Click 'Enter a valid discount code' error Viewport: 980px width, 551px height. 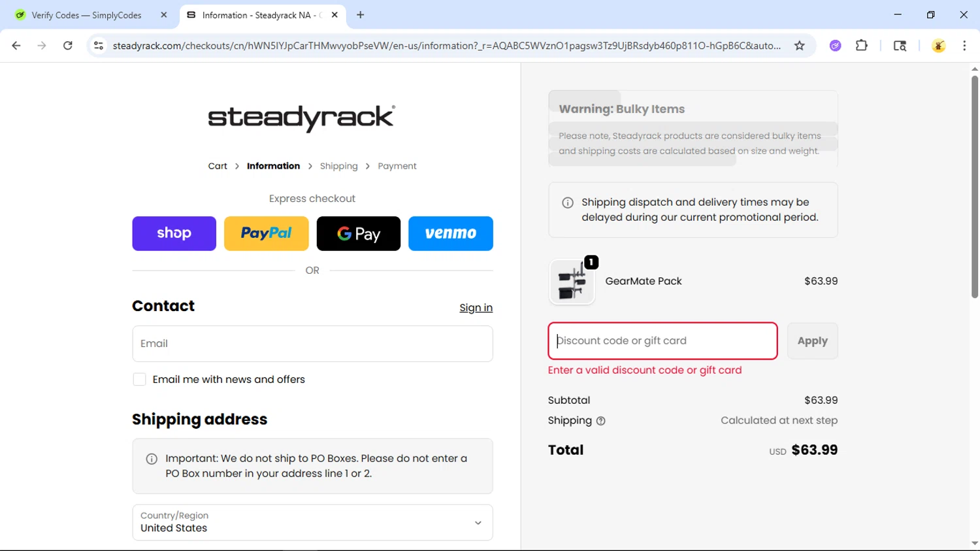(645, 370)
